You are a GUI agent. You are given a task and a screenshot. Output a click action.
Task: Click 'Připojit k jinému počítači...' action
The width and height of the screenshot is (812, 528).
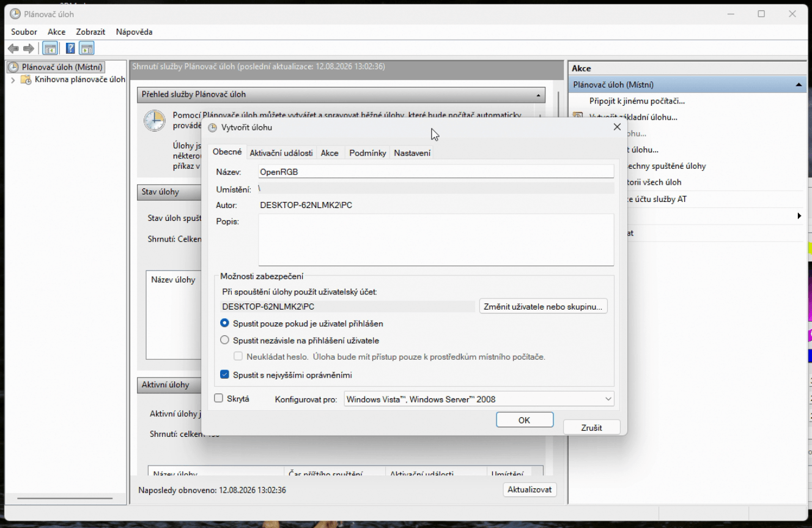637,101
